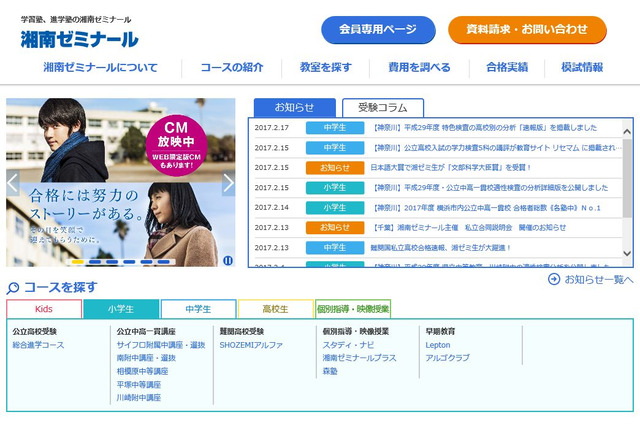Open 合格実績 menu item
The image size is (640, 426).
tap(507, 67)
